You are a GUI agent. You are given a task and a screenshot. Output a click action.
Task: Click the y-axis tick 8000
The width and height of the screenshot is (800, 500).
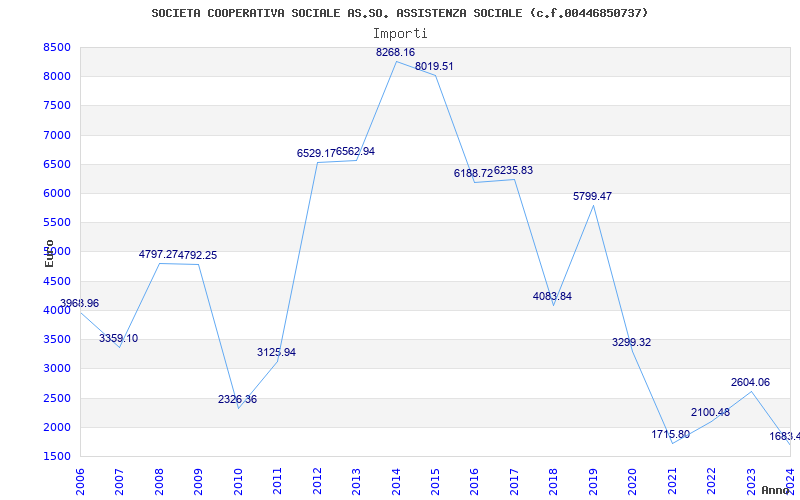[57, 77]
